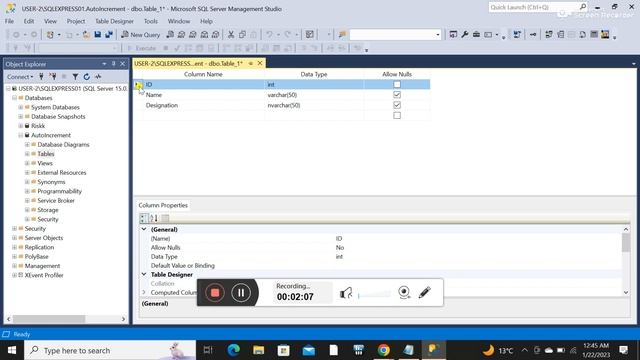Screen dimensions: 640x360
Task: Toggle Allow Nulls checkbox in empty row
Action: coord(397,116)
